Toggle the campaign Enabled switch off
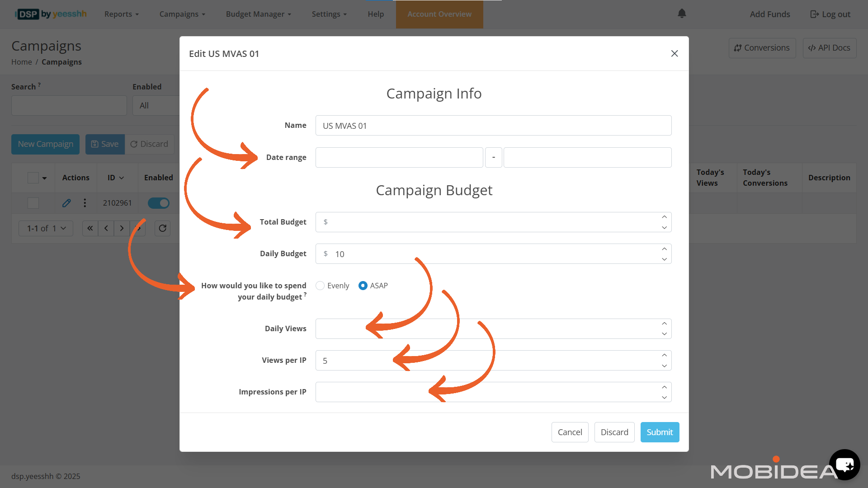 (159, 203)
